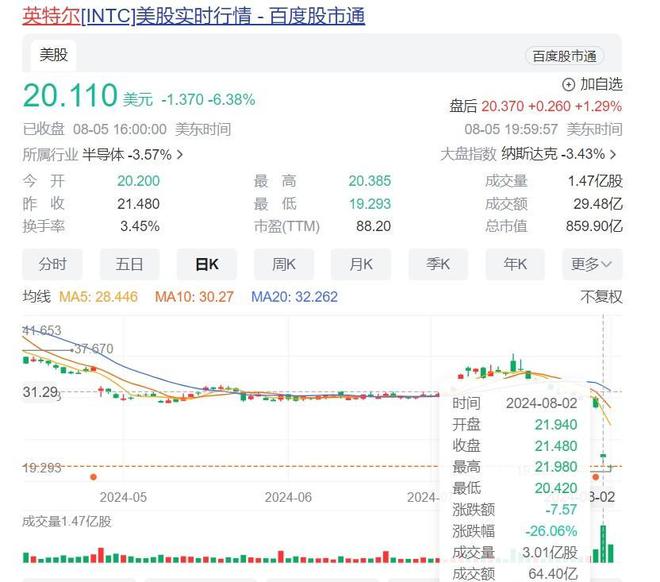660x582 pixels.
Task: Click the 成交额 value 29.48亿
Action: point(598,204)
